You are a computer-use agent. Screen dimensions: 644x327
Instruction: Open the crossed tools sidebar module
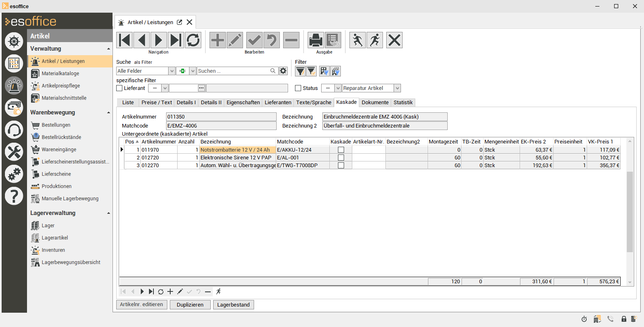[14, 152]
